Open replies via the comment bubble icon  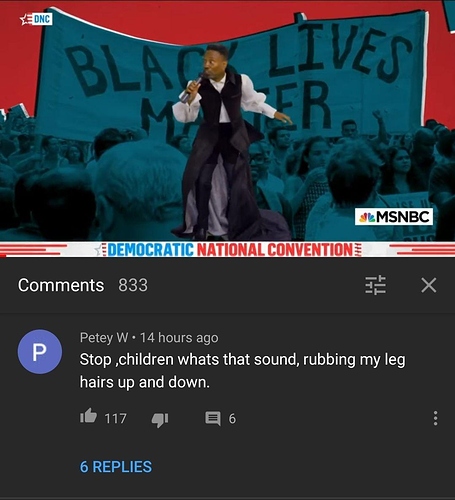click(x=213, y=419)
